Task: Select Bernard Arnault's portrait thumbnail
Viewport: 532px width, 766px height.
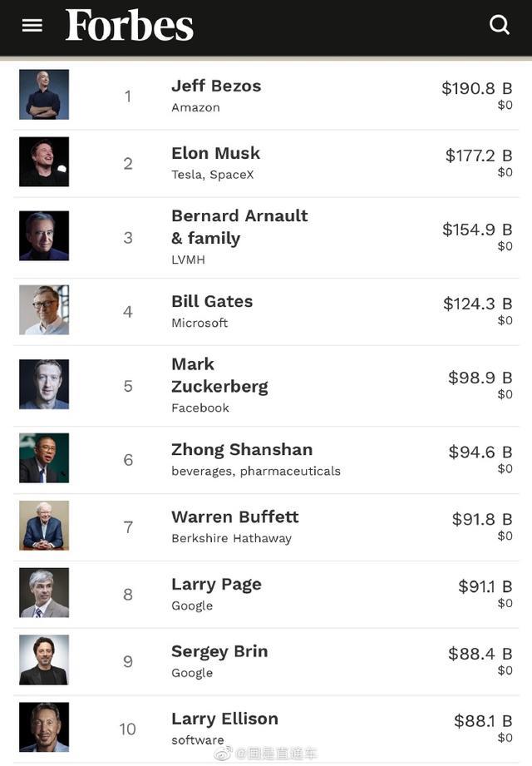Action: [44, 236]
